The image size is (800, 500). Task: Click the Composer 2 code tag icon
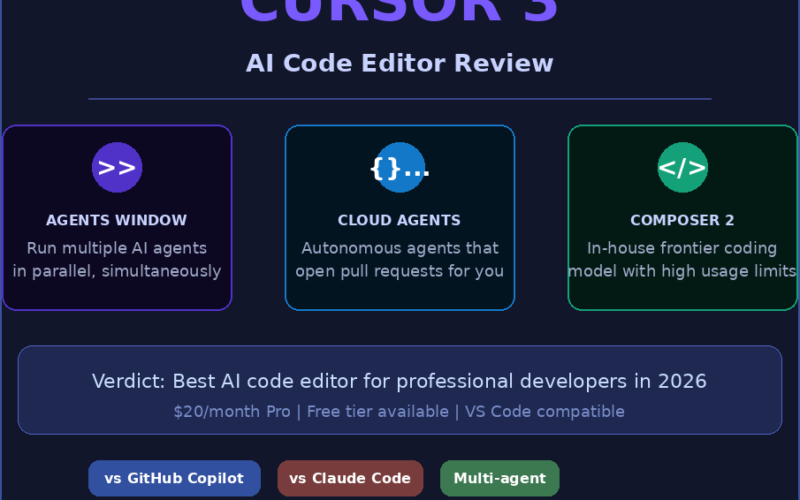(x=683, y=167)
